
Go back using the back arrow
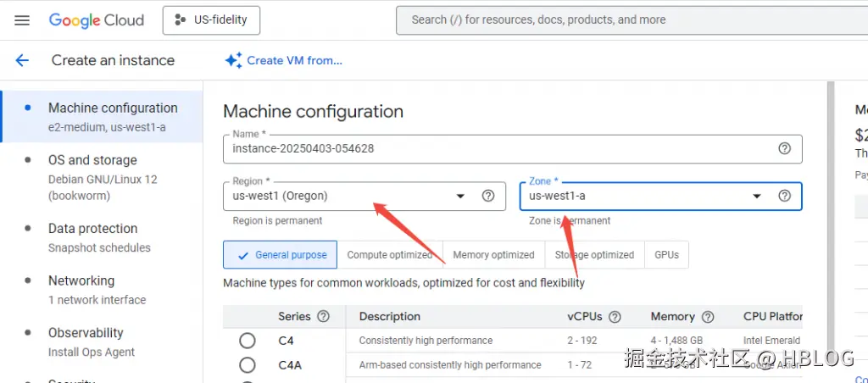point(22,60)
